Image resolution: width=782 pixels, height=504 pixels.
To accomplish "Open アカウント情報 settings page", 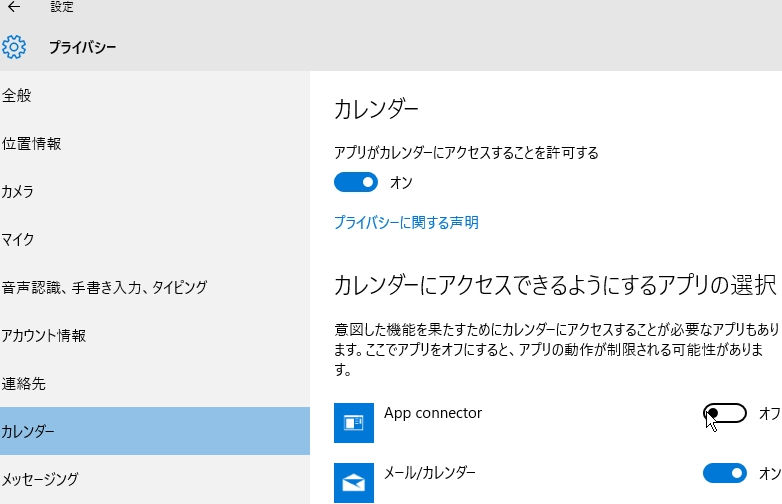I will (x=44, y=336).
